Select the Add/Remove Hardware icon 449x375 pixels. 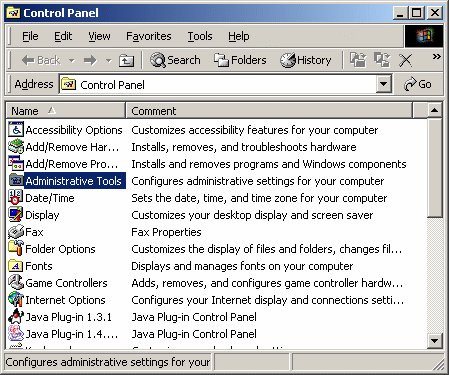coord(16,147)
